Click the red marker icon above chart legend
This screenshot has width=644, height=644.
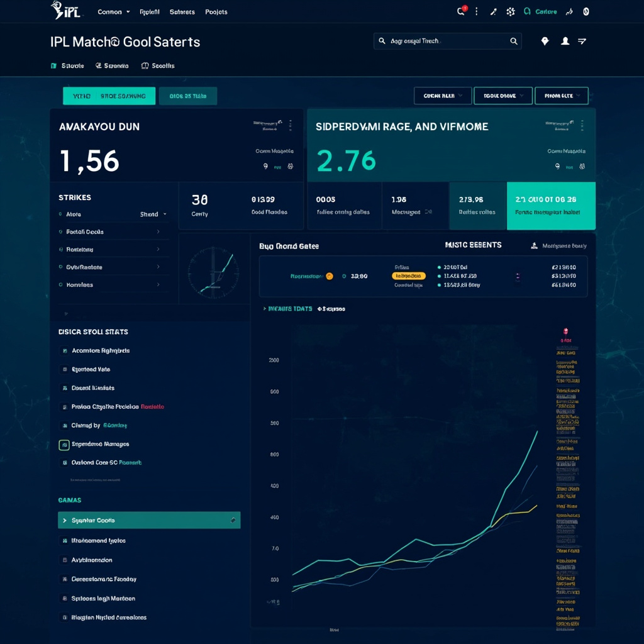[x=565, y=331]
